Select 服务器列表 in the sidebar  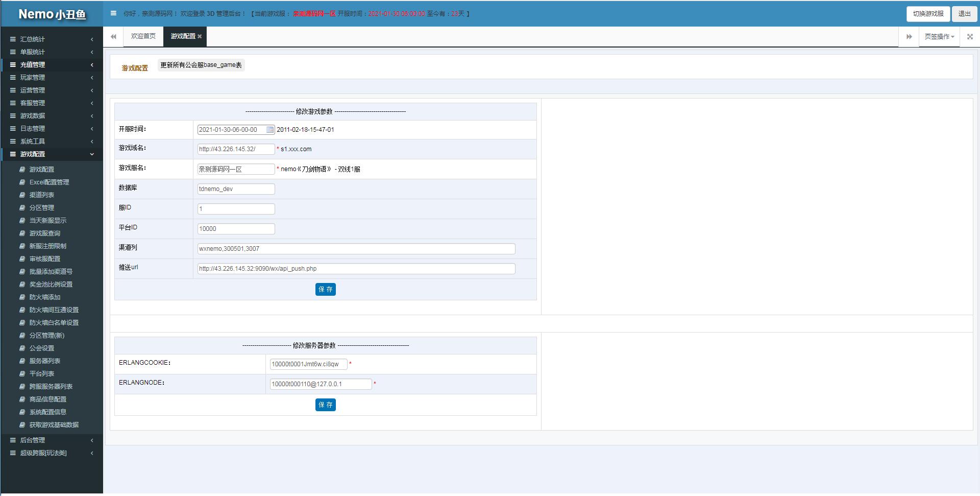point(45,361)
